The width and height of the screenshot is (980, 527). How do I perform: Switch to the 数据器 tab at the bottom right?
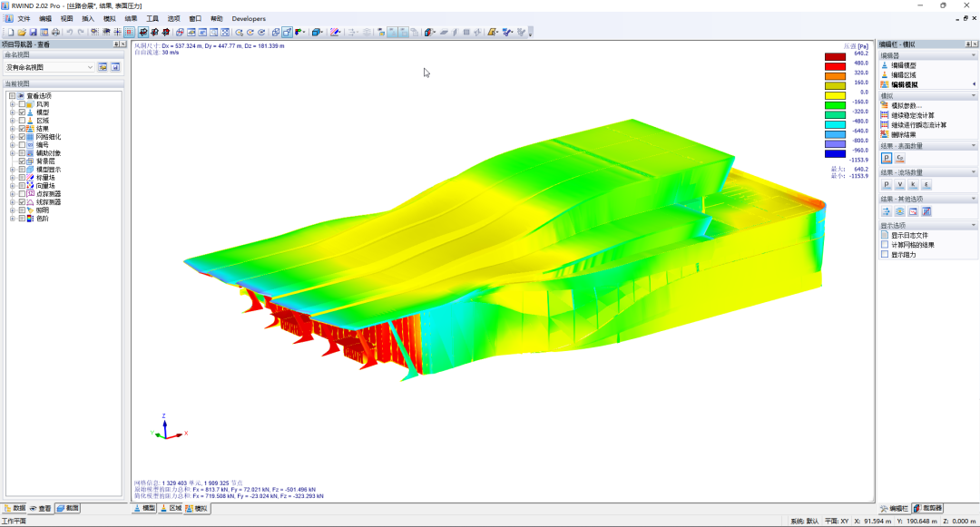pyautogui.click(x=928, y=508)
